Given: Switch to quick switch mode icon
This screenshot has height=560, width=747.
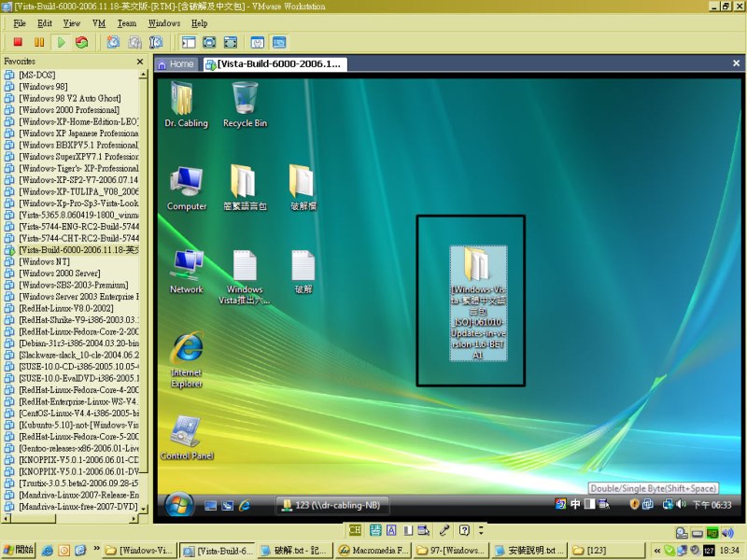Looking at the screenshot, I should [231, 42].
